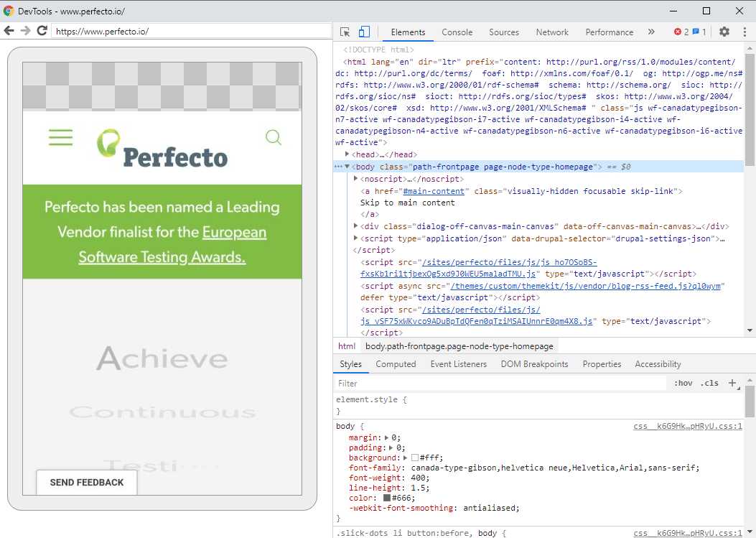Image resolution: width=756 pixels, height=538 pixels.
Task: Toggle :hov pseudo-class forcing
Action: pos(683,383)
